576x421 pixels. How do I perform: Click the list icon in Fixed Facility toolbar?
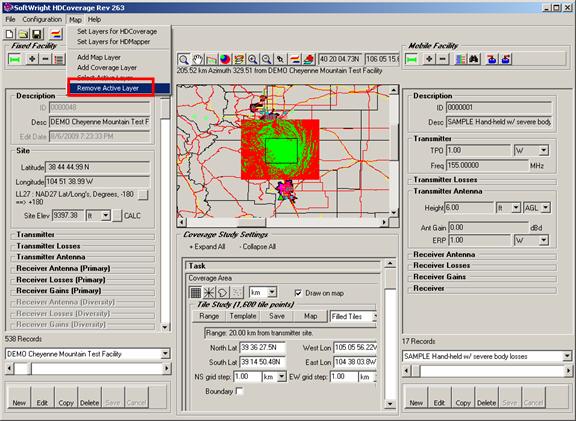coord(58,59)
